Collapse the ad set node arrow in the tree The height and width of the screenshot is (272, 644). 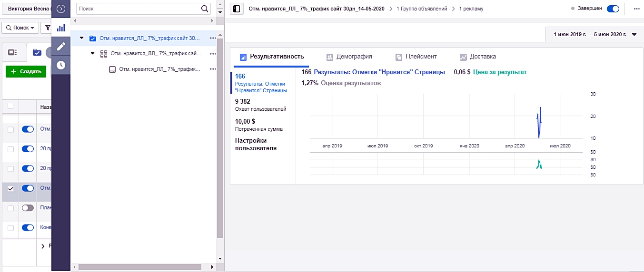[x=92, y=54]
